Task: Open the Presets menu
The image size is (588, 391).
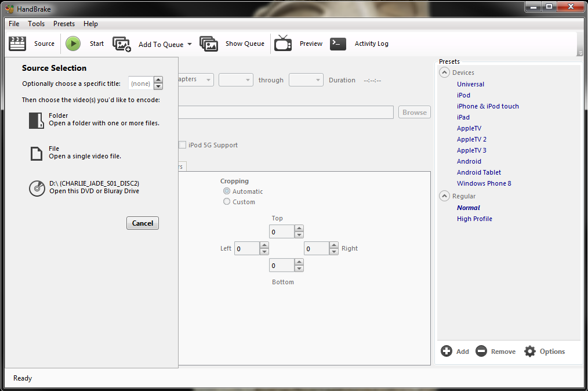Action: 64,24
